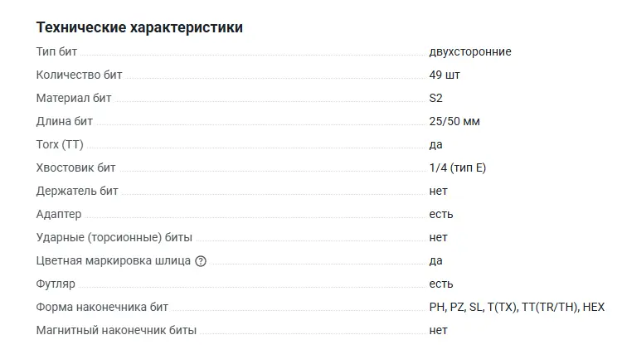The image size is (622, 364).
Task: Select the двухсторонние value
Action: tap(470, 51)
